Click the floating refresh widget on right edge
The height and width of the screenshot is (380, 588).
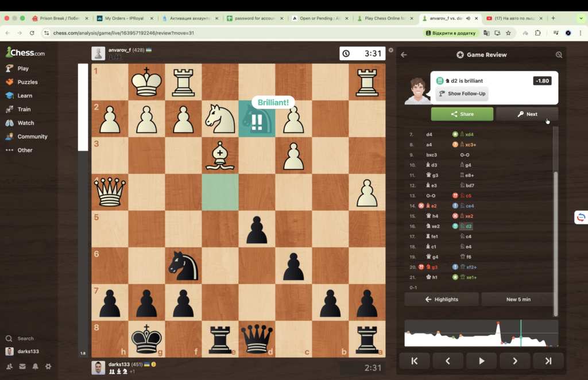tap(581, 218)
